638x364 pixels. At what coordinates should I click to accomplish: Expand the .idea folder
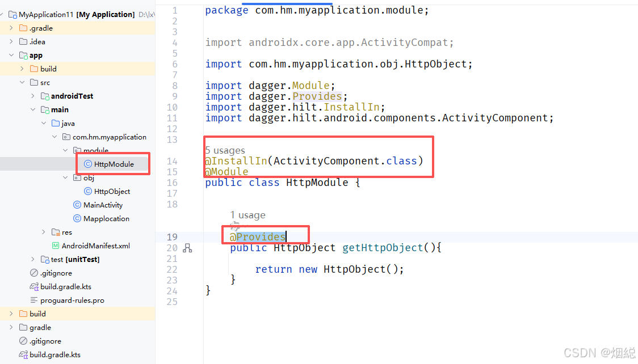(x=11, y=41)
